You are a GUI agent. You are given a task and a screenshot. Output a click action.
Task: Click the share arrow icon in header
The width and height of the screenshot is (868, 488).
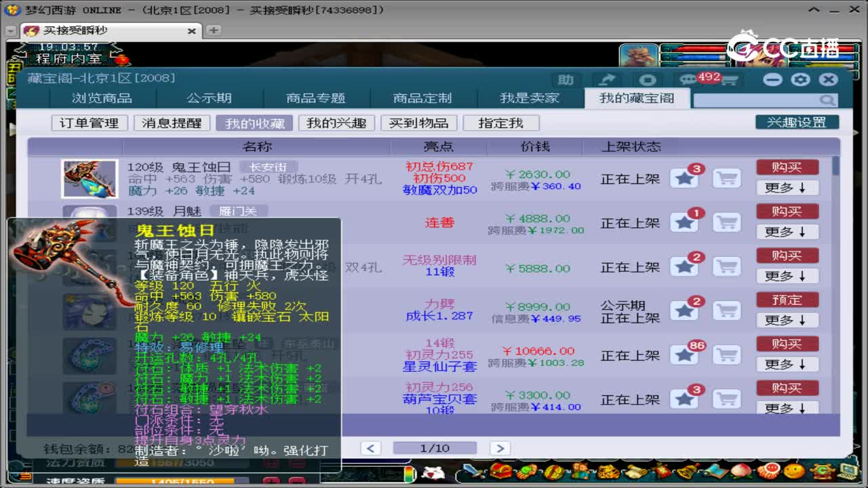(x=606, y=80)
